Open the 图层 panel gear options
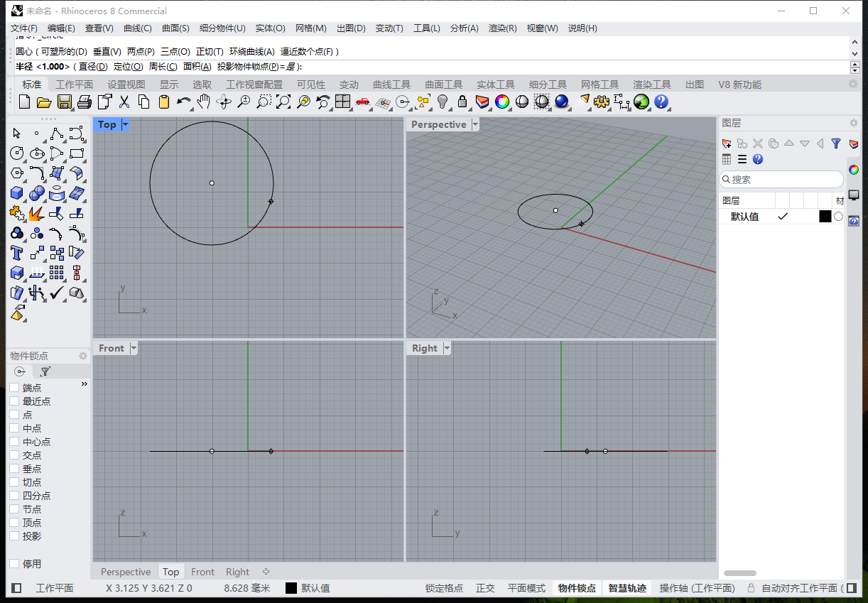 click(x=852, y=123)
